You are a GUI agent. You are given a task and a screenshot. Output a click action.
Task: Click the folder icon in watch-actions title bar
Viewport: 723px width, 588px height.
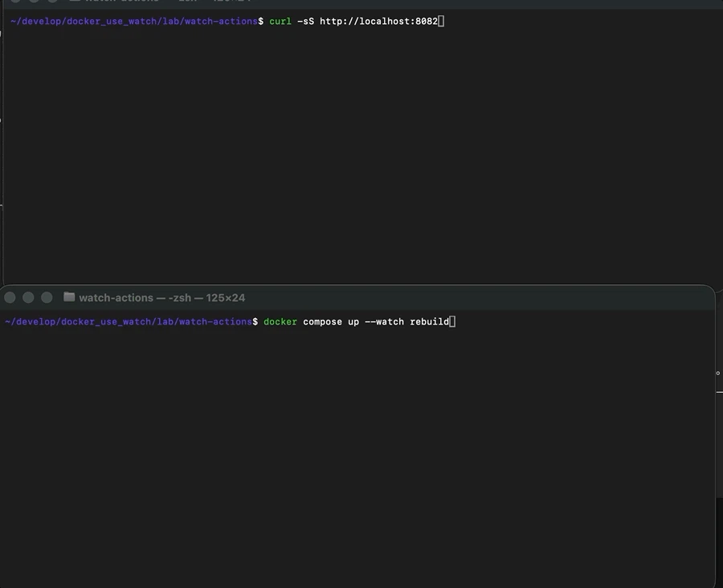point(69,297)
